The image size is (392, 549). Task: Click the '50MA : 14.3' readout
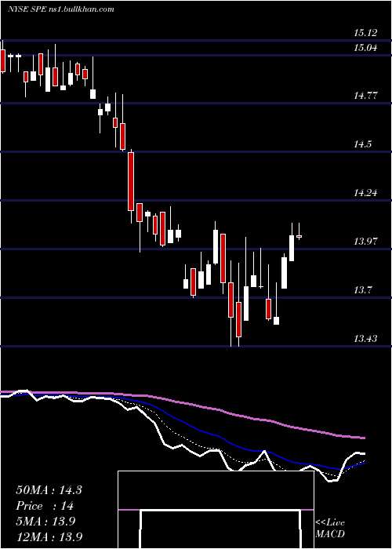click(x=49, y=490)
